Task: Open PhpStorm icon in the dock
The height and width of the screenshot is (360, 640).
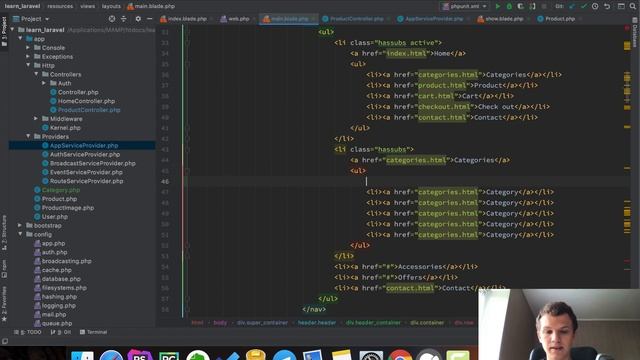Action: pyautogui.click(x=140, y=355)
